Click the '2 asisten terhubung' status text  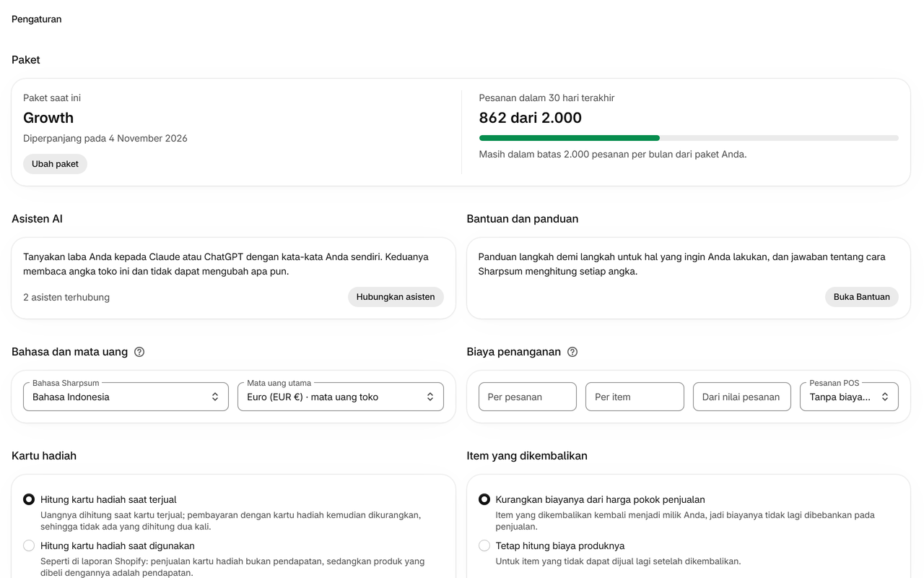[x=66, y=297]
